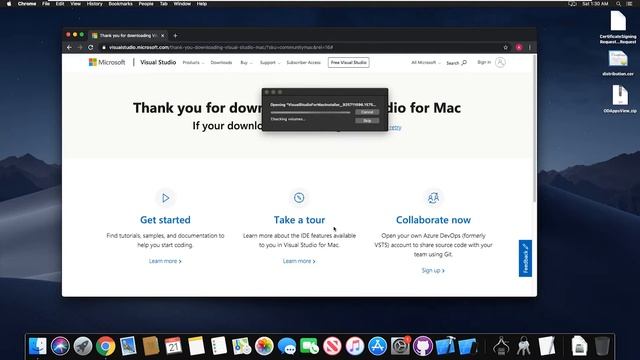The image size is (640, 360).
Task: Open Xcode hammer icon in the dock
Action: [445, 346]
